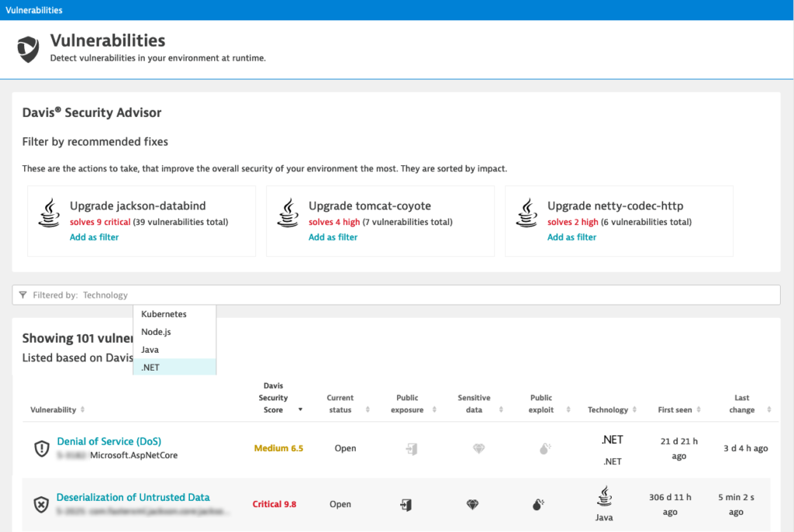Image resolution: width=794 pixels, height=532 pixels.
Task: Click public exposure icon in Denial of Service row
Action: point(412,448)
